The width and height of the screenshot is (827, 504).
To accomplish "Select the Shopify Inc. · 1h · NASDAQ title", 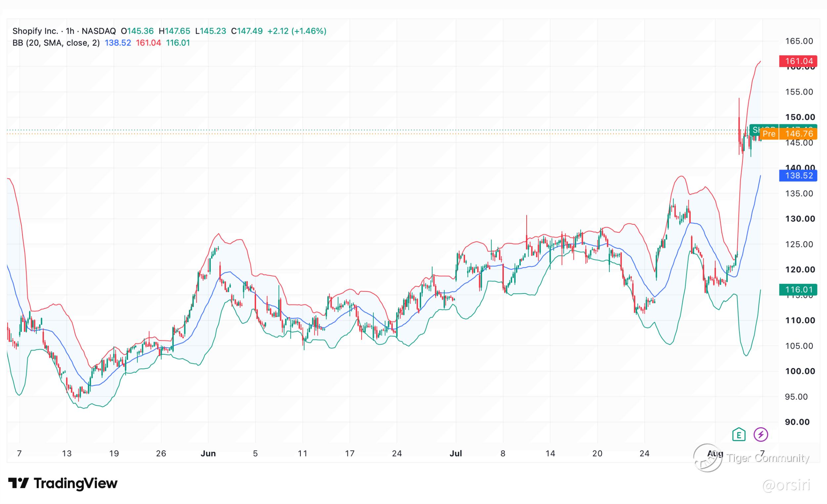I will 64,31.
